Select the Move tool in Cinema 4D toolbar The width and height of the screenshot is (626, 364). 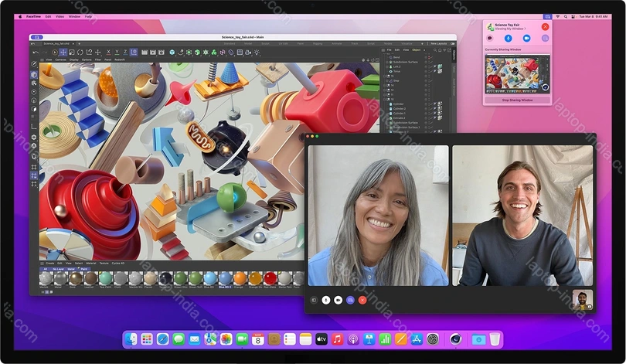coord(63,53)
